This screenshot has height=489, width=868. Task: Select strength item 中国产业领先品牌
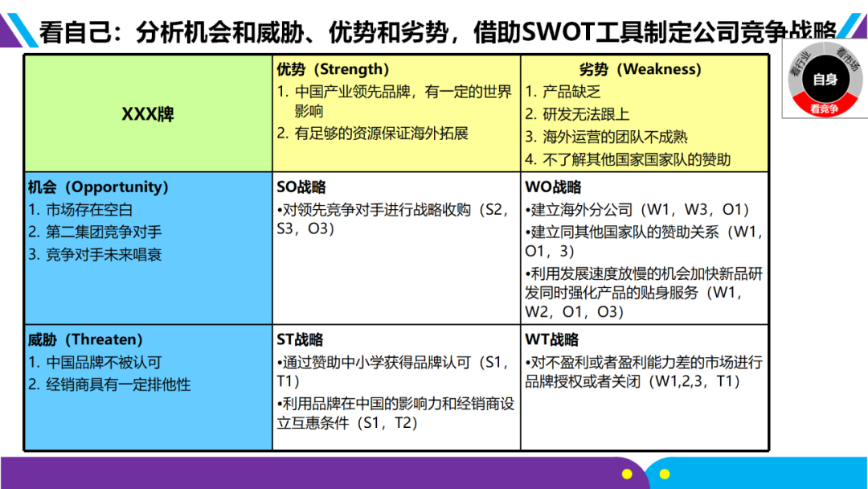(395, 101)
